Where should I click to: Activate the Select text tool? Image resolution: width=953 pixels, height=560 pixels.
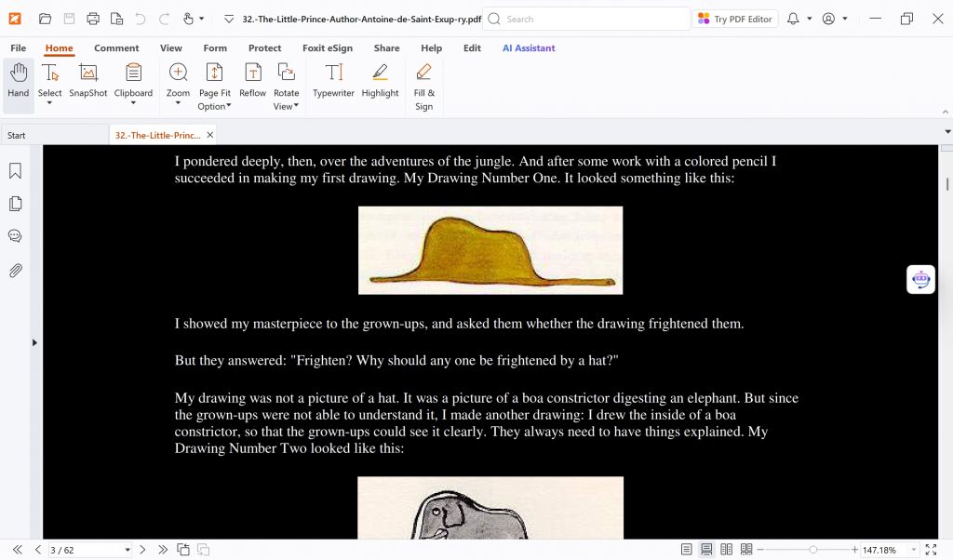pos(50,86)
